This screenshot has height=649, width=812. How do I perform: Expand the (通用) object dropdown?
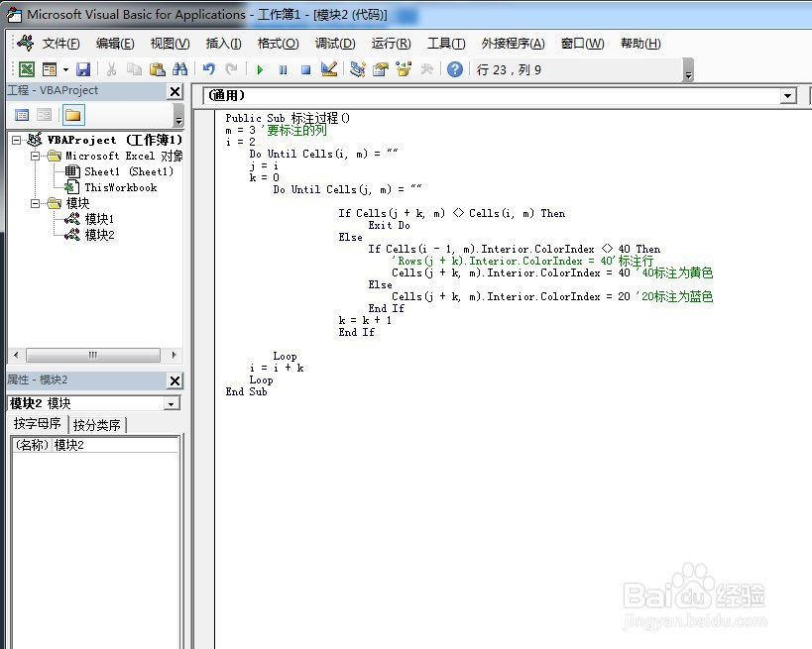coord(788,96)
